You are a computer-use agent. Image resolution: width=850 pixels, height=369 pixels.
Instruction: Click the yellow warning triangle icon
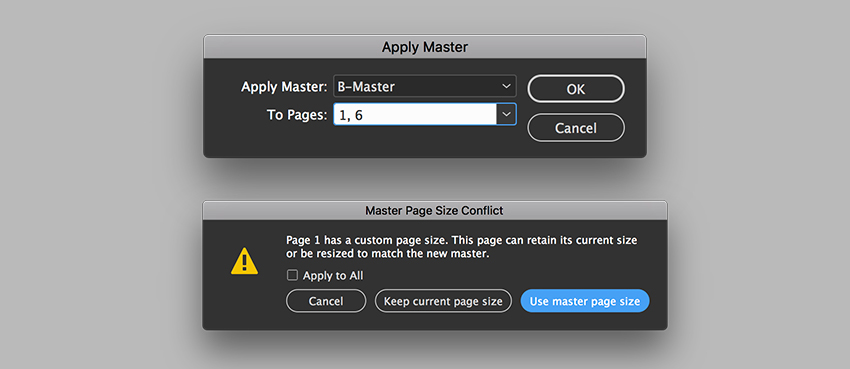244,261
